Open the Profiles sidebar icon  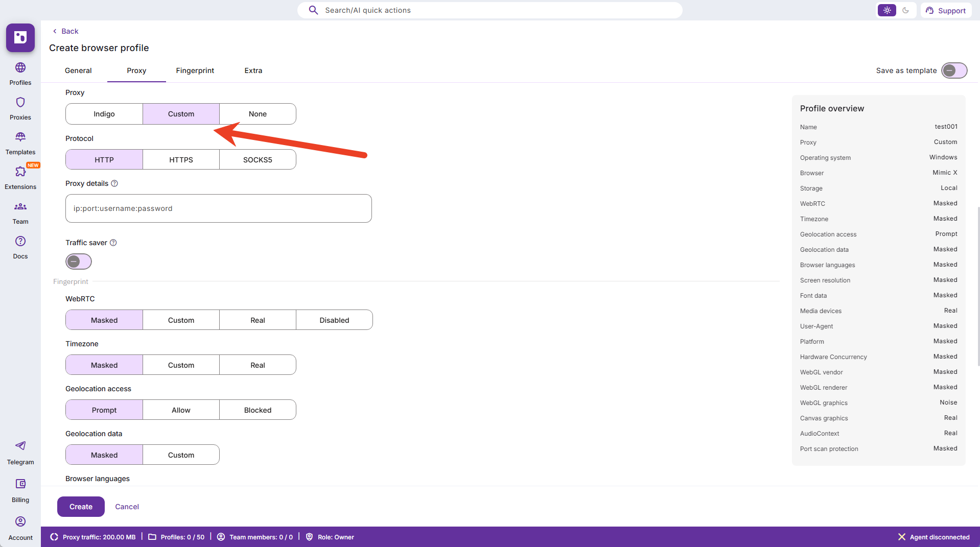pos(20,68)
